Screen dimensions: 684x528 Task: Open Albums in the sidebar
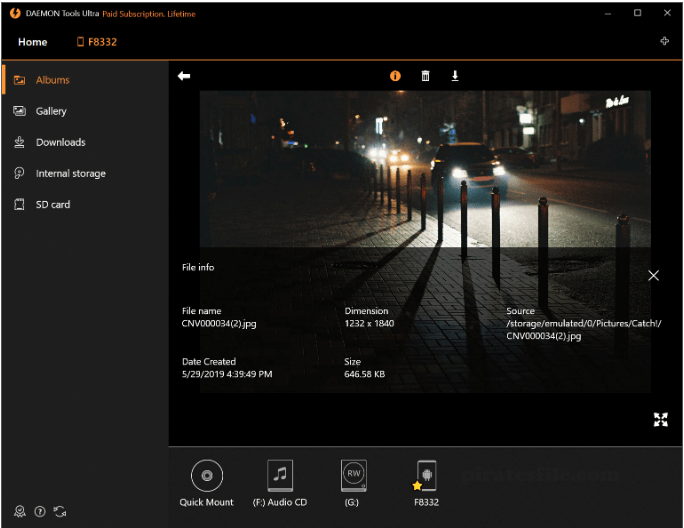click(x=85, y=80)
